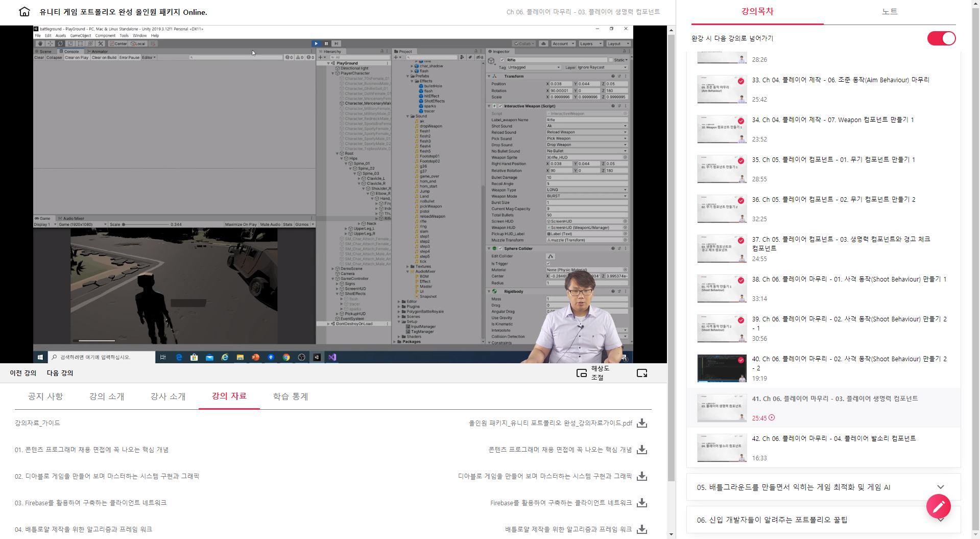
Task: Click the 강의자료_가이드 row label
Action: click(x=37, y=423)
